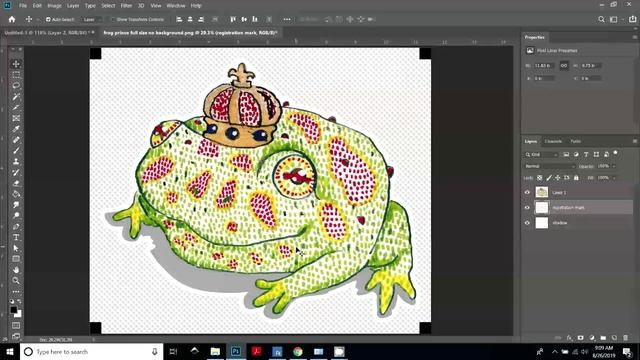640x360 pixels.
Task: Open Chrome from the Windows taskbar
Action: (x=298, y=351)
